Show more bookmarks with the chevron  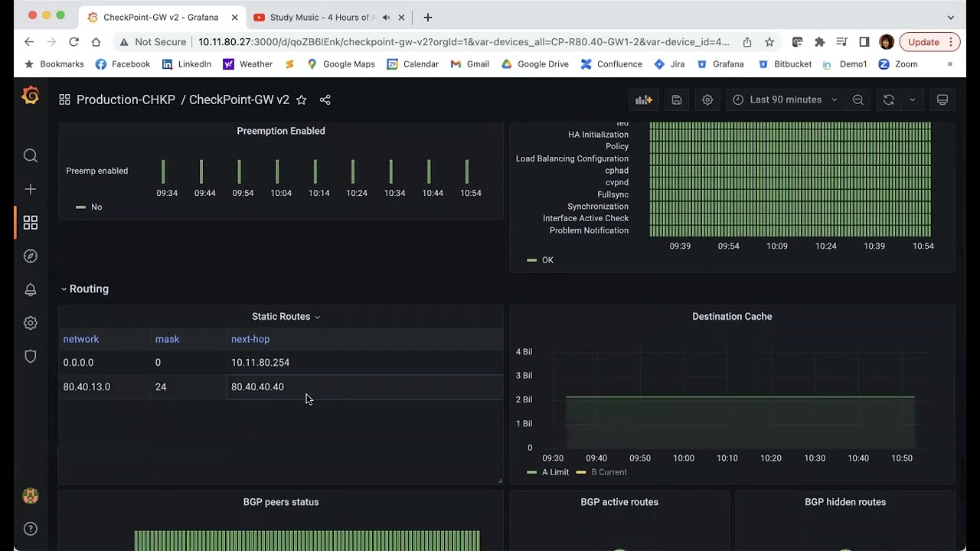pos(950,64)
